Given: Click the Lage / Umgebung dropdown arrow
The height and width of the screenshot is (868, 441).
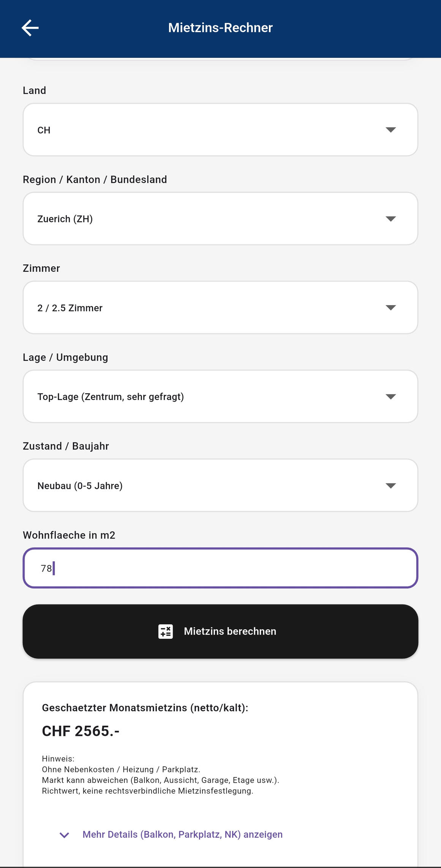Looking at the screenshot, I should click(x=390, y=397).
